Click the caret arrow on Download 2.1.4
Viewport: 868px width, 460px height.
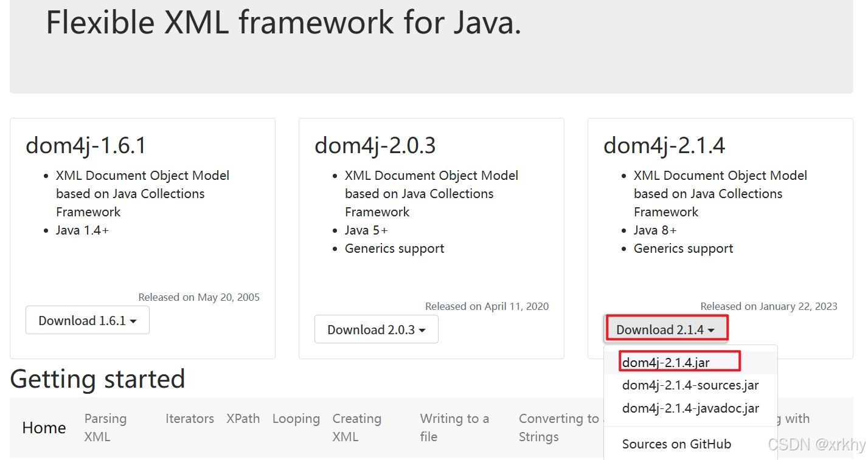(x=711, y=331)
